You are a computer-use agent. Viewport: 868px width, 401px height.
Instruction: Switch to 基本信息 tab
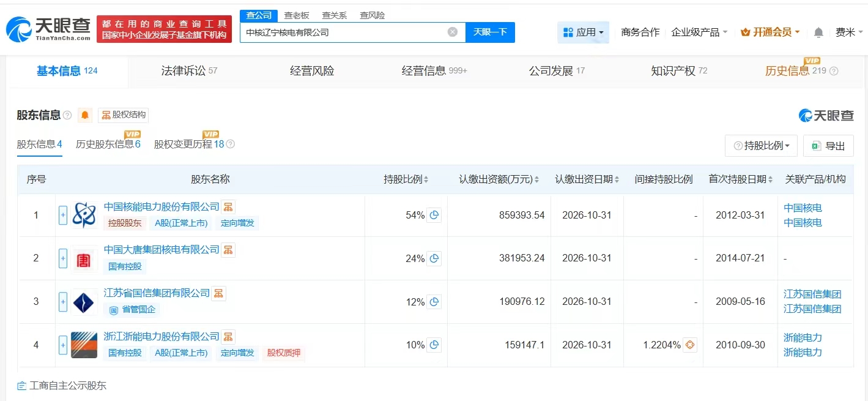point(67,71)
